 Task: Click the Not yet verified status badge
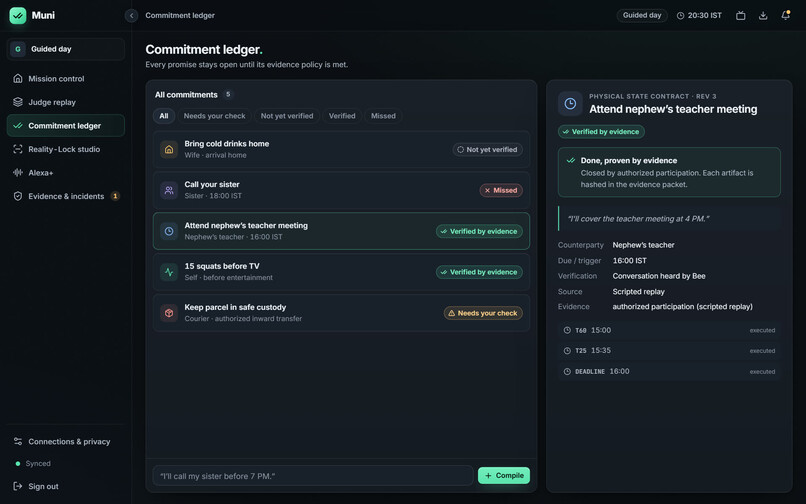tap(487, 150)
